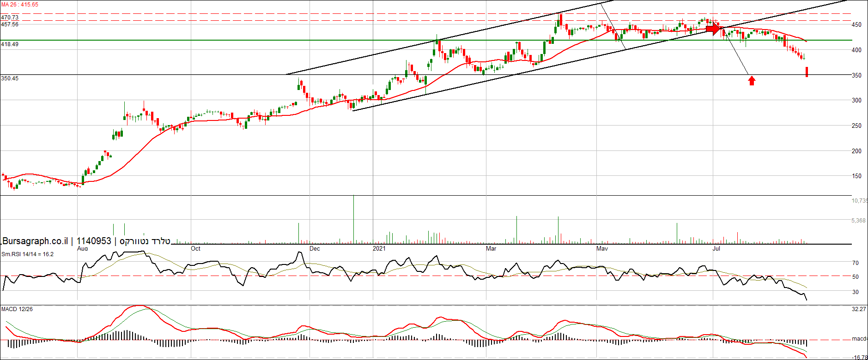Click the RSI 70 level on the scale
868x360 pixels.
coord(856,263)
